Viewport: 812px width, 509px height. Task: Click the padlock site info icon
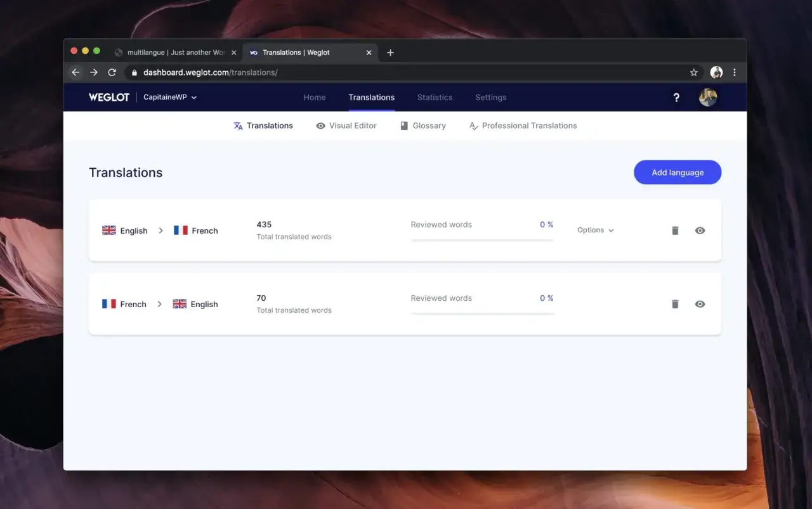[134, 72]
